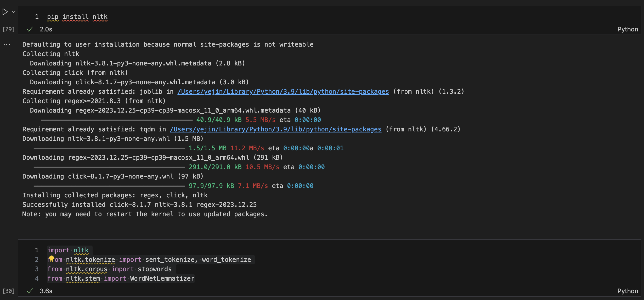Viewport: 644px width, 300px height.
Task: Open the output actions ellipsis menu
Action: (7, 45)
